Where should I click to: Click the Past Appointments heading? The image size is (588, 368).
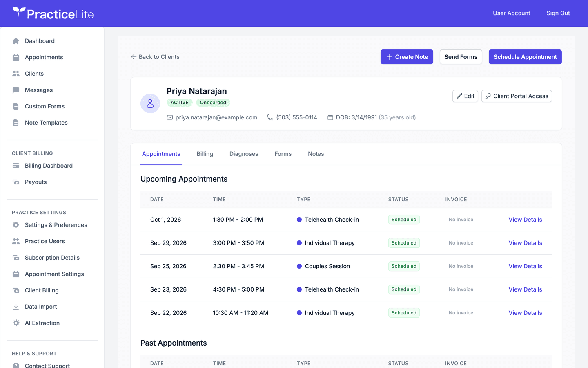coord(174,343)
